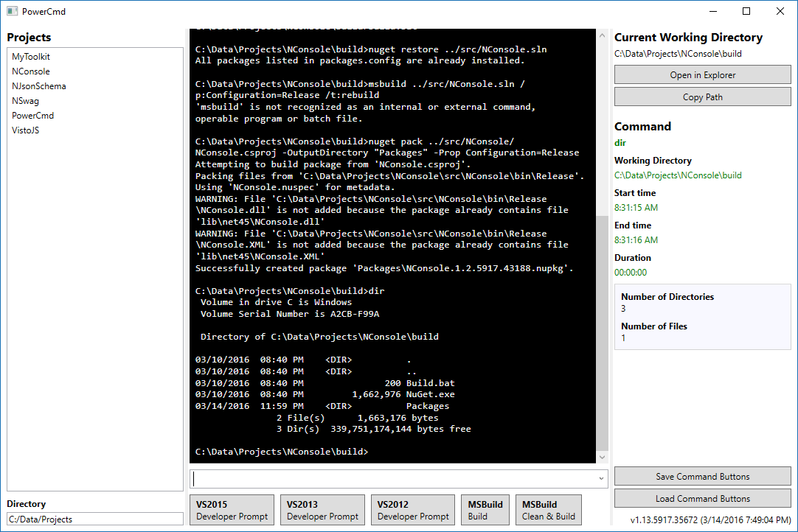798x532 pixels.
Task: Click the Duration value 00:00:00
Action: [631, 273]
